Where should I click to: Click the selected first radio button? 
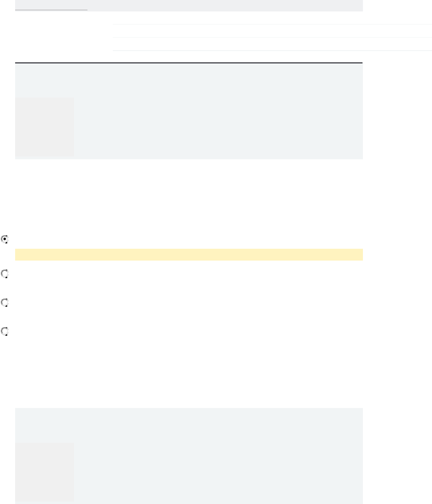coord(5,240)
